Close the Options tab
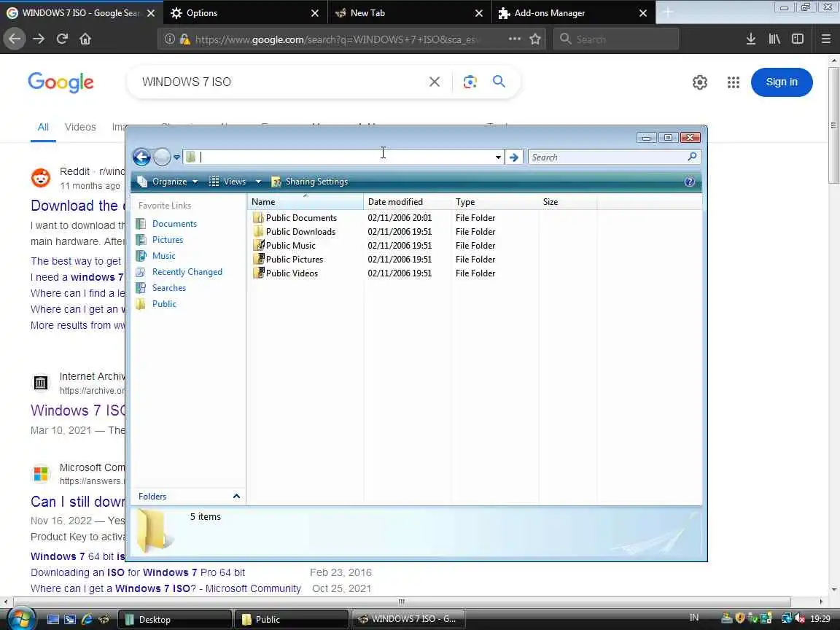Viewport: 840px width, 630px height. tap(315, 13)
